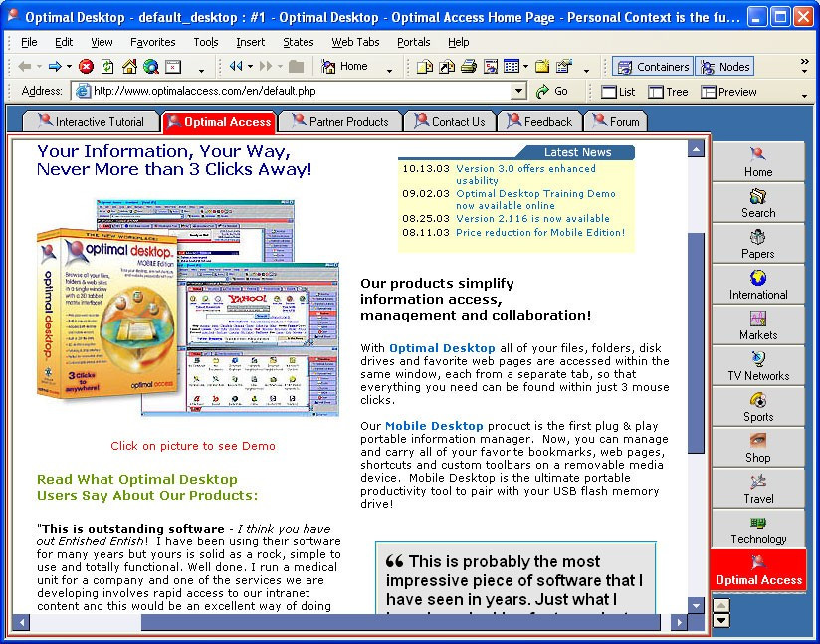Viewport: 820px width, 644px height.
Task: Switch to the Contact Us tab
Action: point(450,121)
